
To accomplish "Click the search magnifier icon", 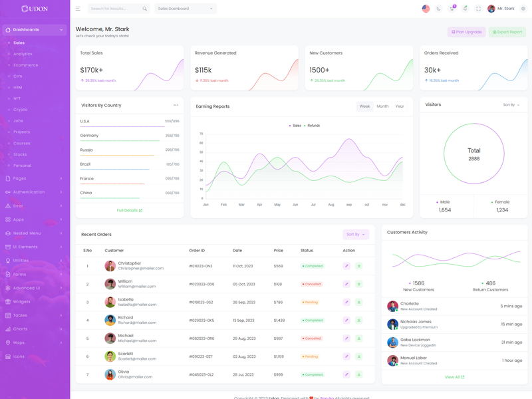I will point(144,9).
